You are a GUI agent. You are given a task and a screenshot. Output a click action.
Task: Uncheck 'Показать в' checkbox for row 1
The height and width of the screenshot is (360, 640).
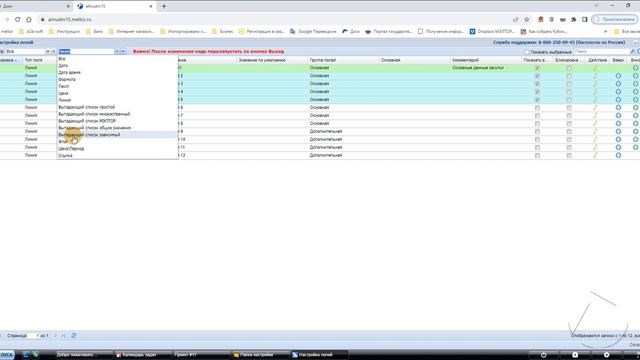537,68
